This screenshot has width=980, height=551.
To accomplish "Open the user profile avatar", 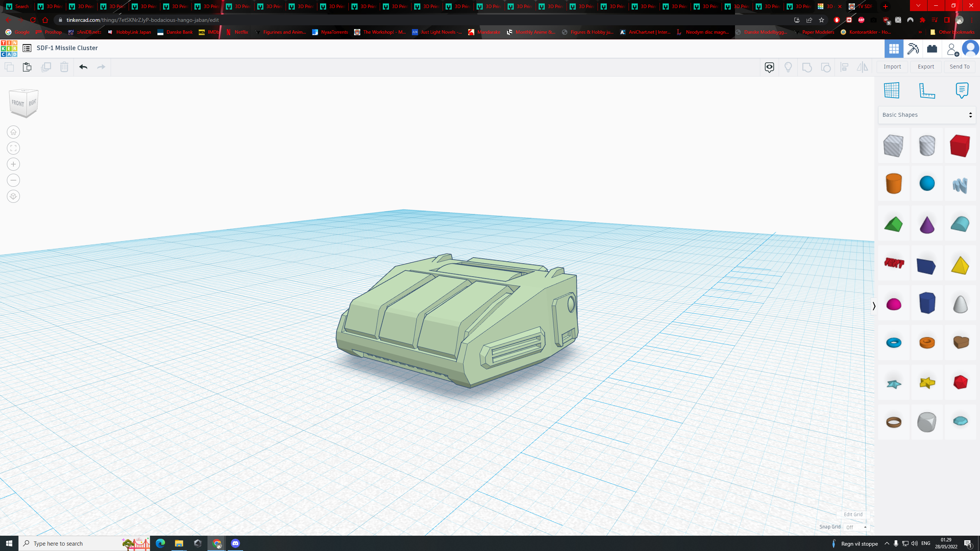I will pos(970,49).
